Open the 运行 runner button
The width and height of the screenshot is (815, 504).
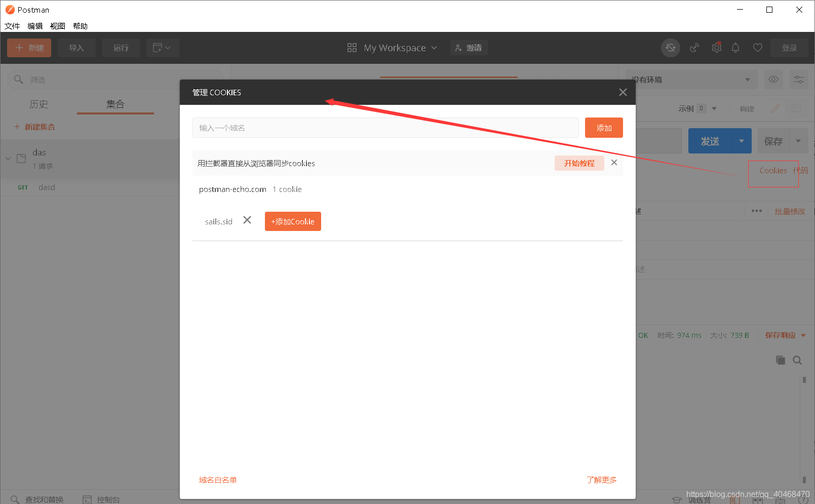tap(121, 48)
